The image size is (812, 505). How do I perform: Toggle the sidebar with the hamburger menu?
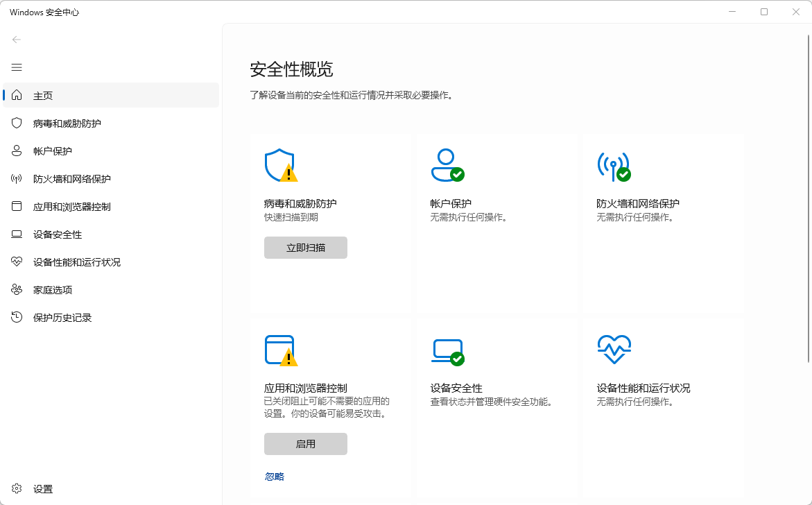coord(17,67)
